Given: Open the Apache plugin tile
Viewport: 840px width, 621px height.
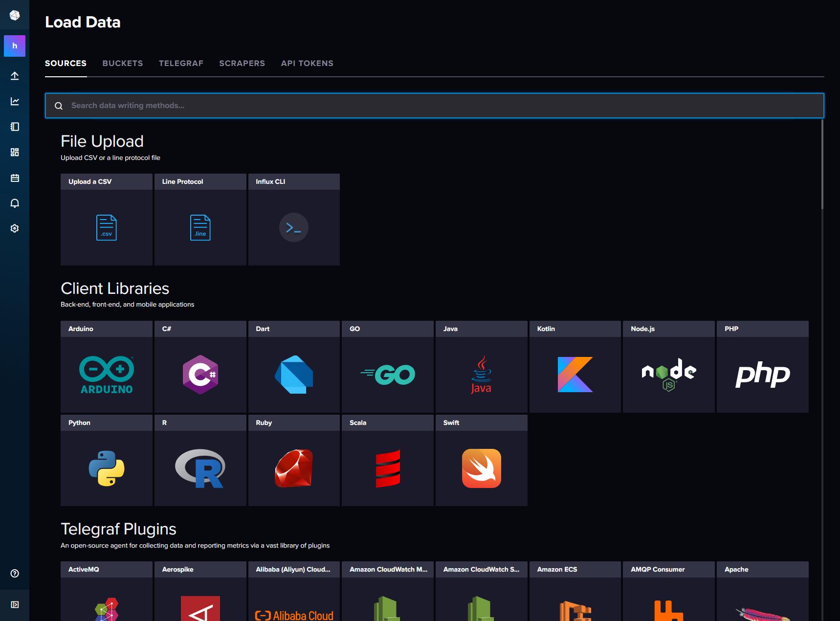Looking at the screenshot, I should pos(763,591).
